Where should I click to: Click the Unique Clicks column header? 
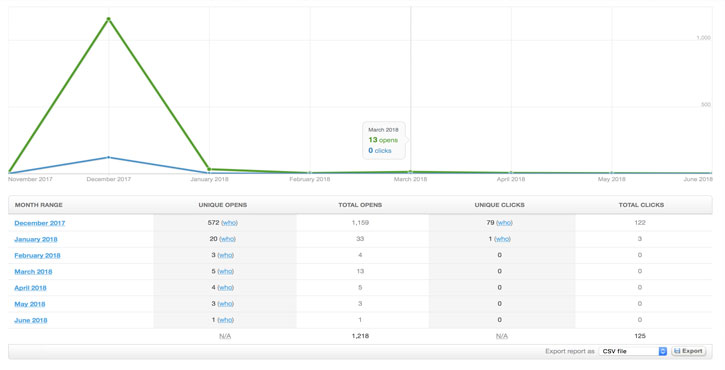499,205
